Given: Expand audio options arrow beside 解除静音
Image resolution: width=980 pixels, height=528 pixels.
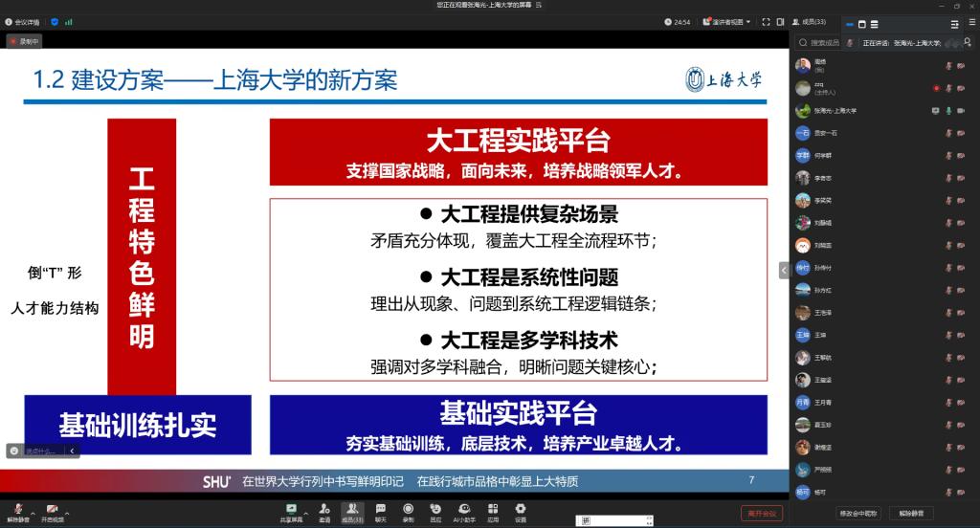Looking at the screenshot, I should click(x=33, y=514).
